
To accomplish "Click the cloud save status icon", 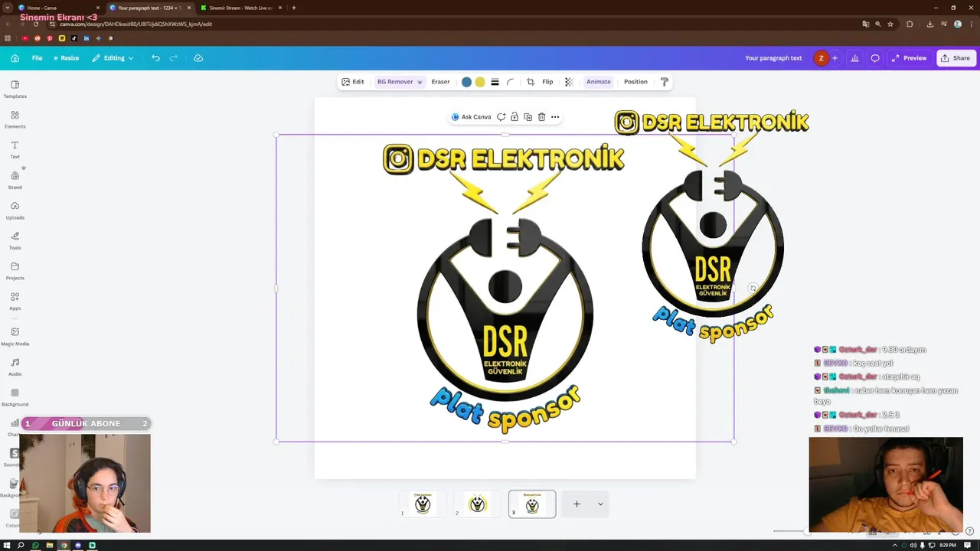I will click(198, 58).
